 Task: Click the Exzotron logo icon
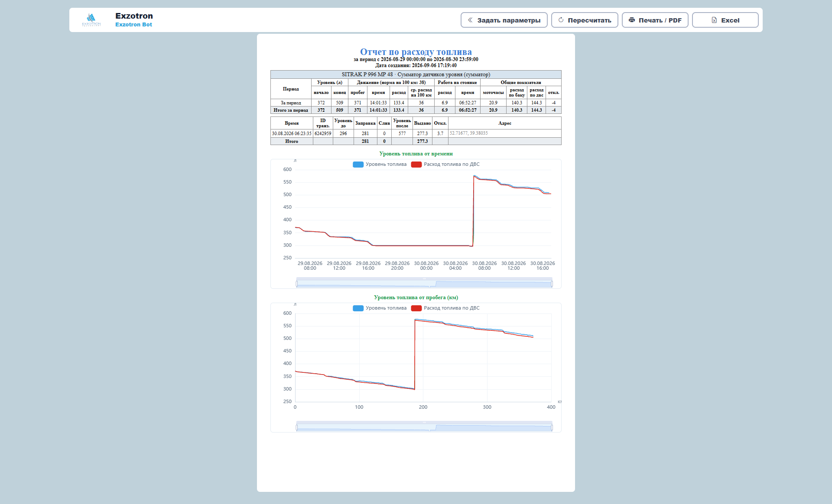[91, 19]
